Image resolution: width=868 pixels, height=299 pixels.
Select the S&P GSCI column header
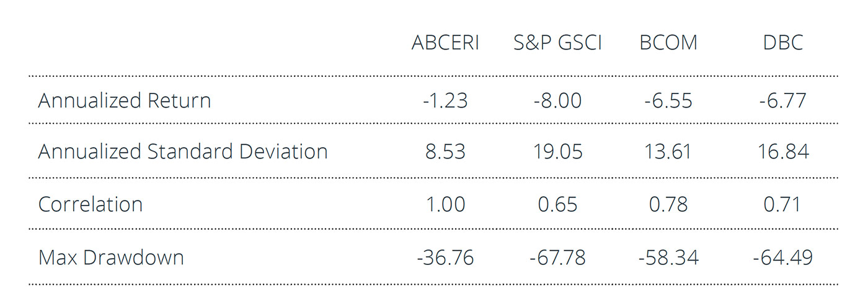(557, 43)
